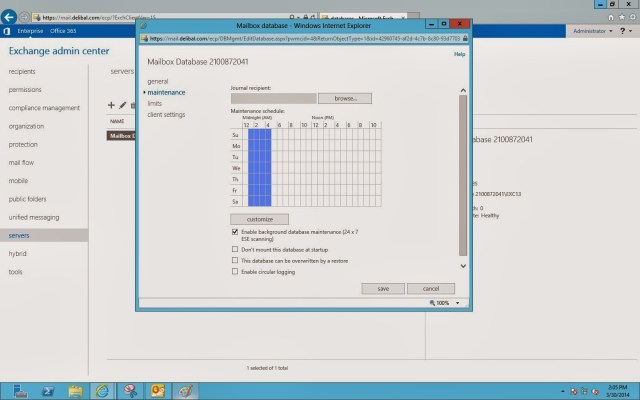Click the pencil edit icon in servers toolbar
This screenshot has width=640, height=400.
pyautogui.click(x=122, y=105)
